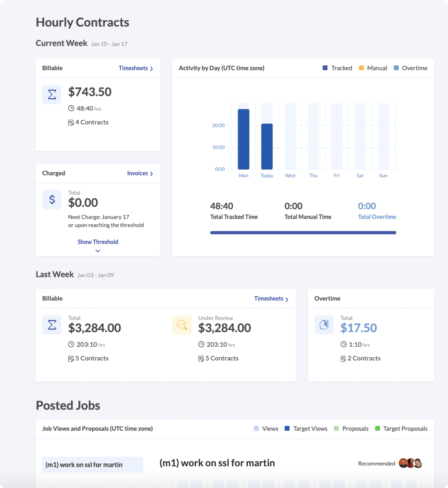Click the chevron below Show Threshold
This screenshot has height=488, width=448.
click(98, 251)
